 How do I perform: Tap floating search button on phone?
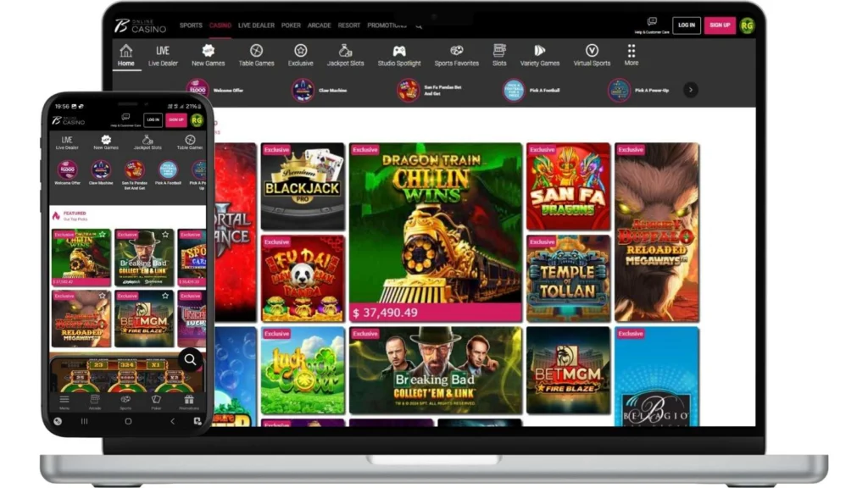click(190, 360)
